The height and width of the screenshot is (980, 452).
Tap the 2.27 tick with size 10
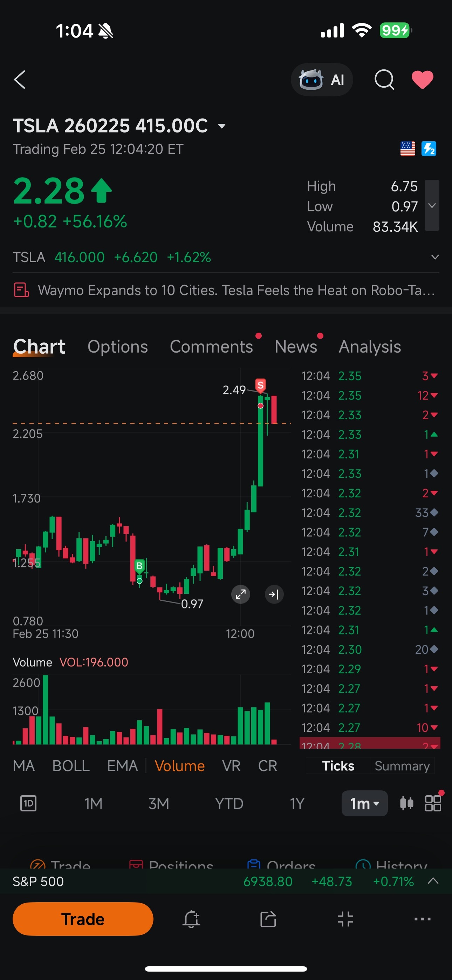[x=370, y=727]
